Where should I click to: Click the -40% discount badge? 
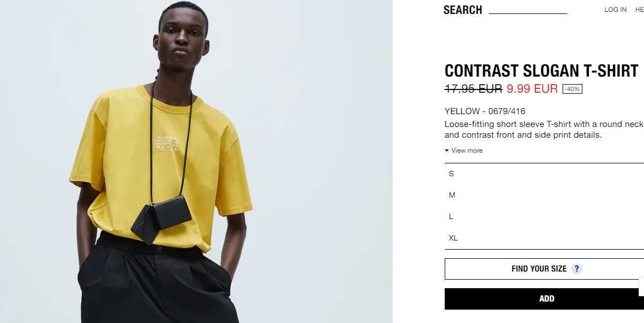pos(572,89)
